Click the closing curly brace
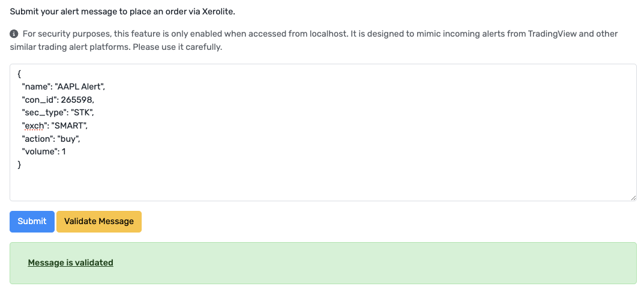Screen dimensions: 644x295 (x=19, y=164)
